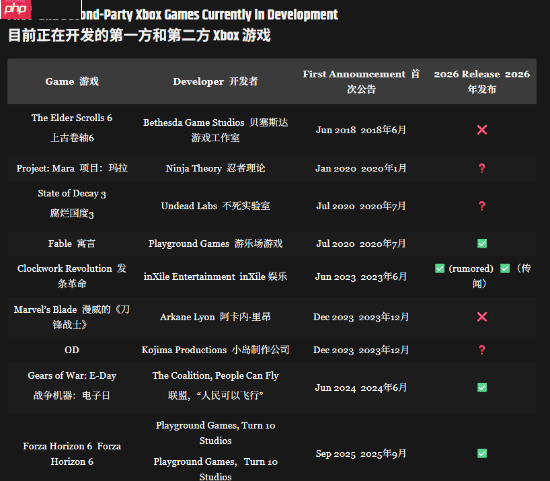Click question mark icon in Project: Mara row

(x=482, y=168)
